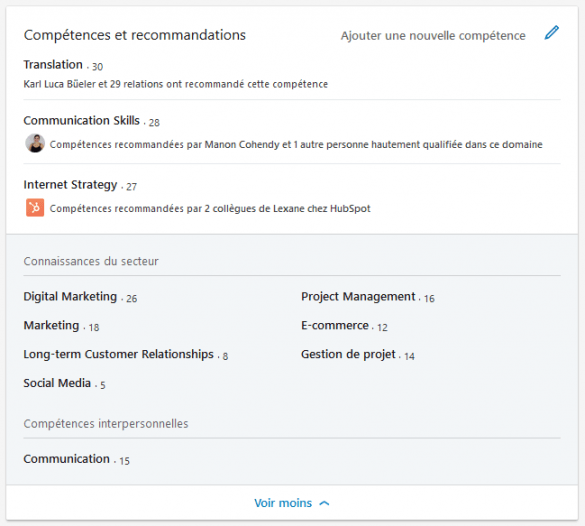Viewport: 585px width, 526px height.
Task: Click Social Media endorsement count 5
Action: pos(103,385)
